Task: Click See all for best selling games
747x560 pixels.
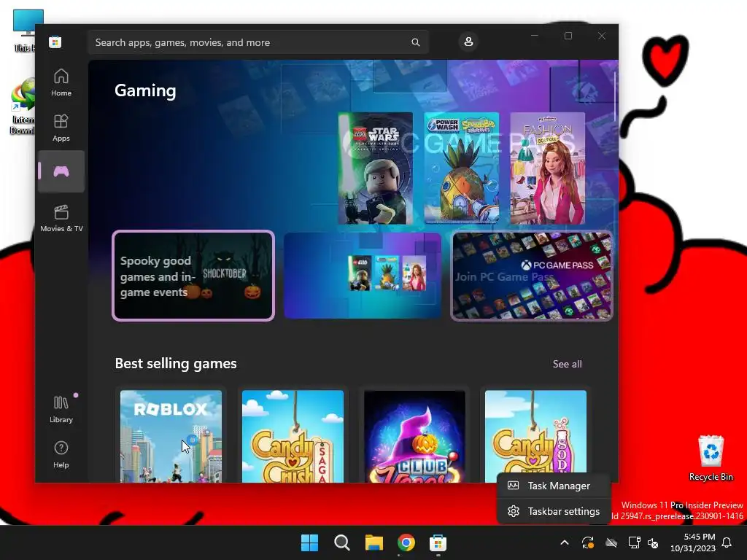Action: [567, 364]
